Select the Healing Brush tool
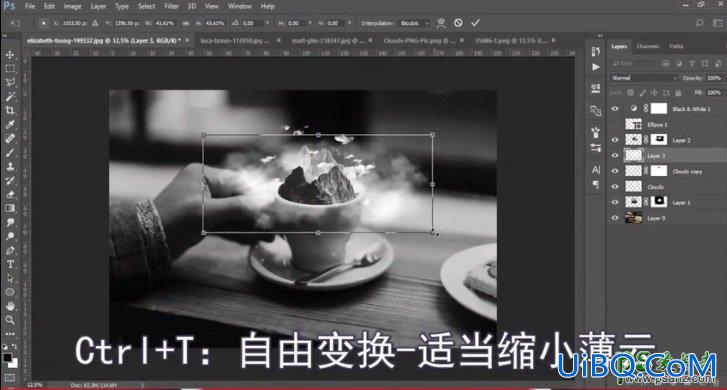727x390 pixels. coord(10,138)
